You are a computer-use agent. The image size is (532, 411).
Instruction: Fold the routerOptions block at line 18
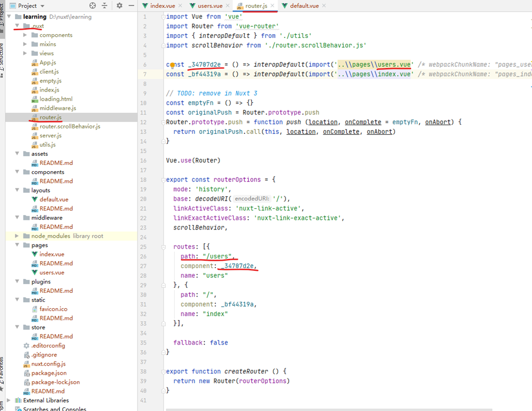coord(163,180)
